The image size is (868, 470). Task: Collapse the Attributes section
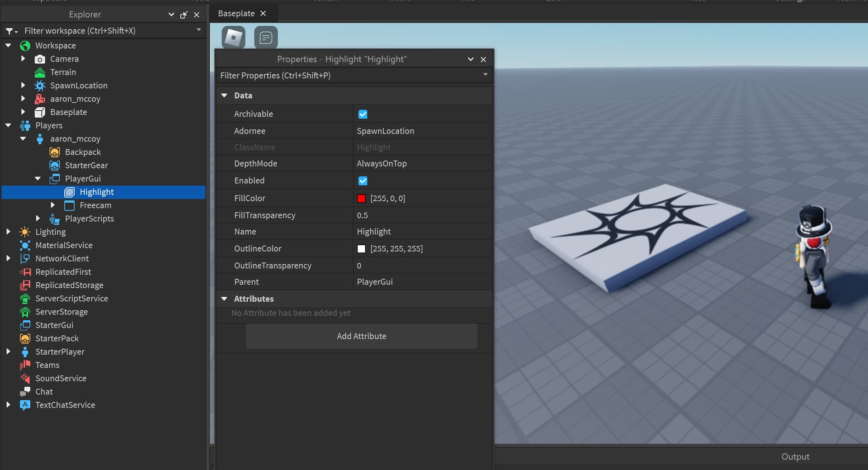[x=224, y=299]
